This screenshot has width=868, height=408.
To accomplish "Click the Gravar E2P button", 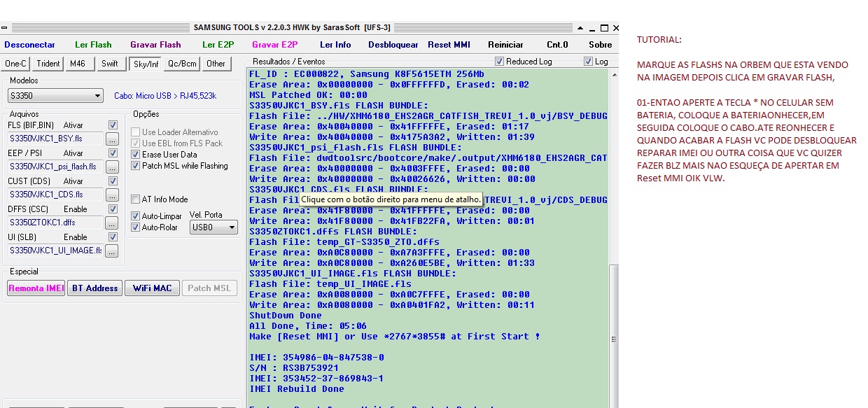I will pos(275,45).
